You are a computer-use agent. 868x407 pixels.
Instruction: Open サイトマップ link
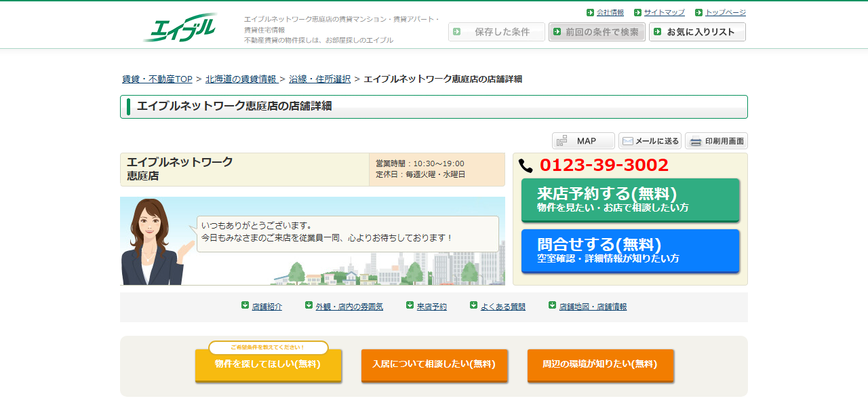665,12
